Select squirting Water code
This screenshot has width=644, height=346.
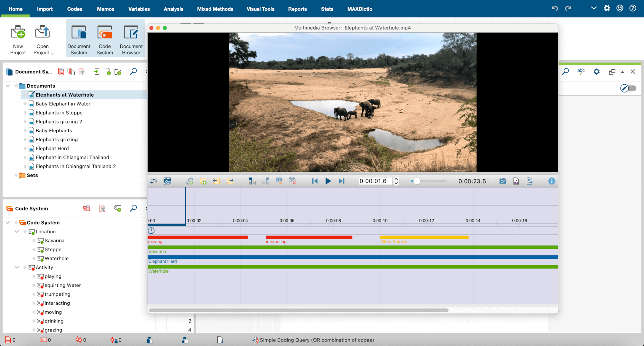click(63, 285)
